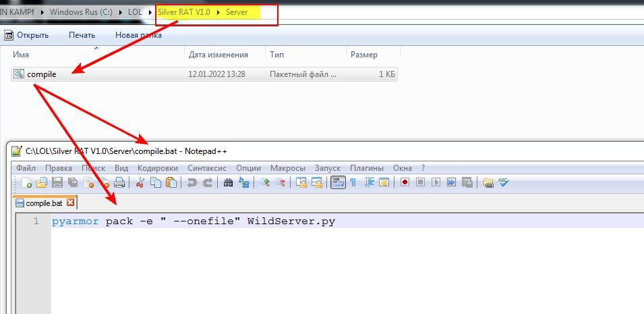Viewport: 644px width, 314px height.
Task: Close the compile.bat tab with red X
Action: click(70, 203)
